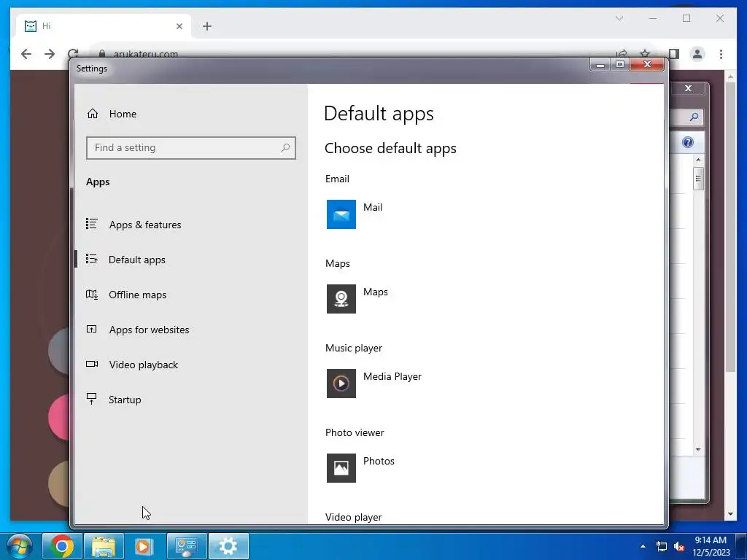Image resolution: width=747 pixels, height=560 pixels.
Task: Pick the Photos app icon under Photo viewer
Action: tap(341, 467)
